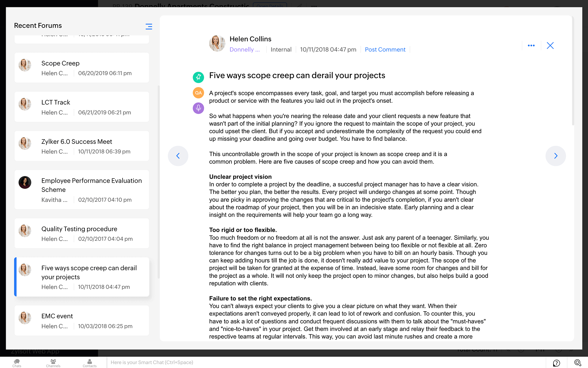
Task: Open the Donnelly project link
Action: click(x=244, y=49)
